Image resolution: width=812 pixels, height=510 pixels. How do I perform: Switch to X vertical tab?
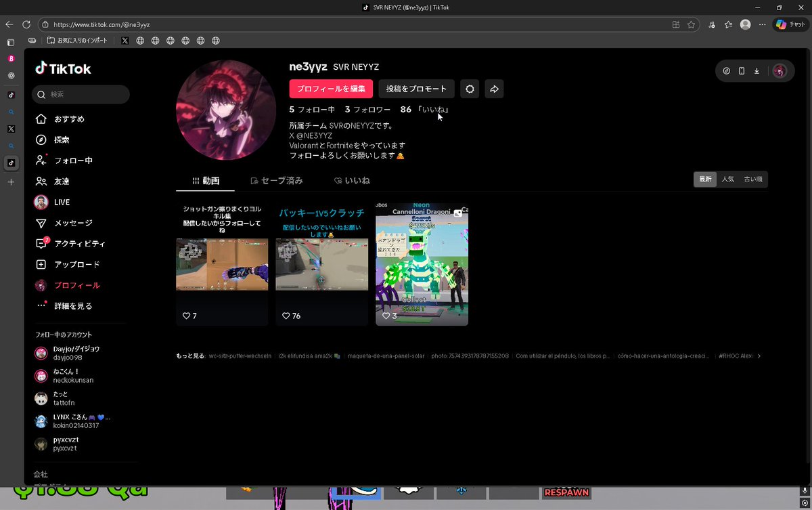[x=11, y=129]
